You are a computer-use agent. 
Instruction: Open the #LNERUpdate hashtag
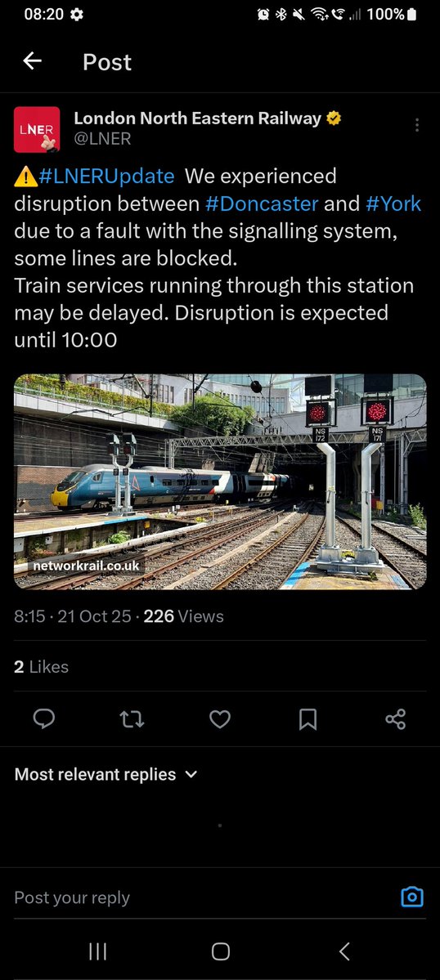[x=106, y=177]
